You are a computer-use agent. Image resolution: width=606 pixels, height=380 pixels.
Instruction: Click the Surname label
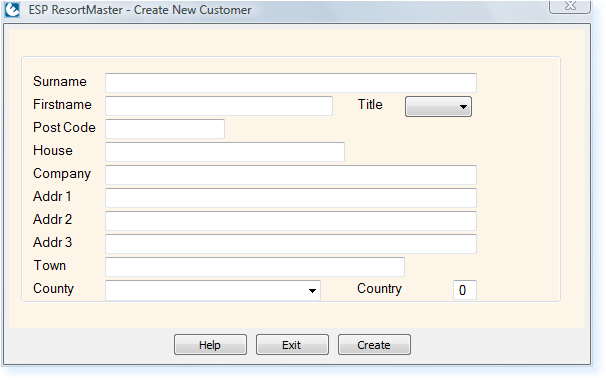[60, 82]
